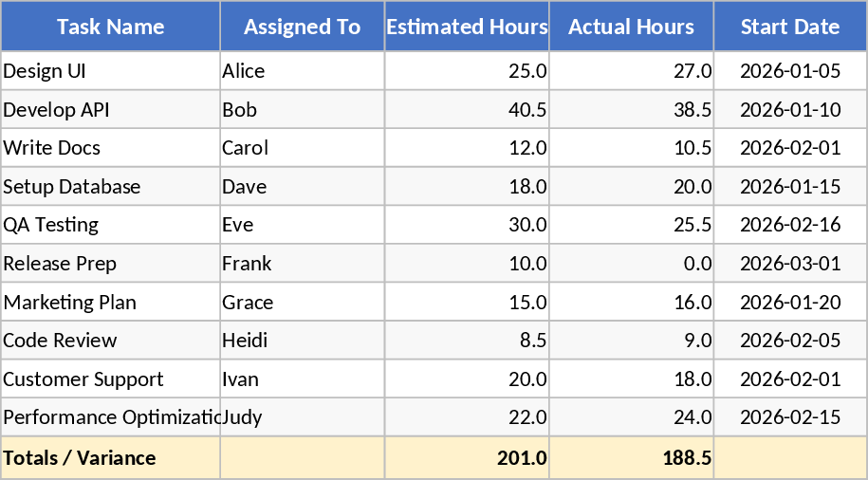868x480 pixels.
Task: Click the Task Name column header
Action: [x=110, y=27]
